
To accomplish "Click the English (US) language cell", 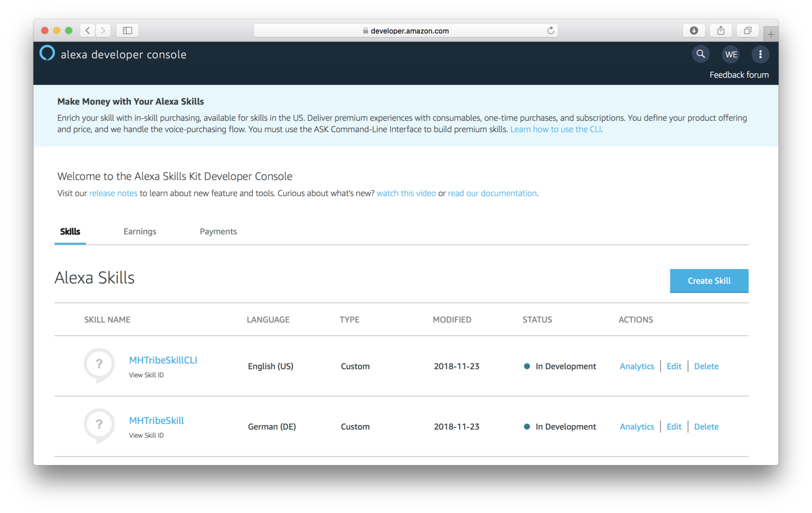I will [270, 366].
